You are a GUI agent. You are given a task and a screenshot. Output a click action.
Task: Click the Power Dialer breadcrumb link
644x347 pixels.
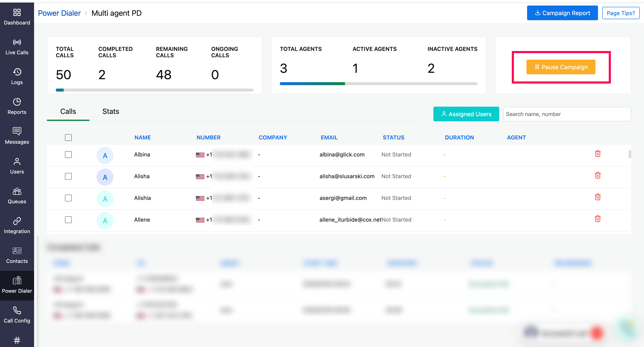tap(59, 13)
